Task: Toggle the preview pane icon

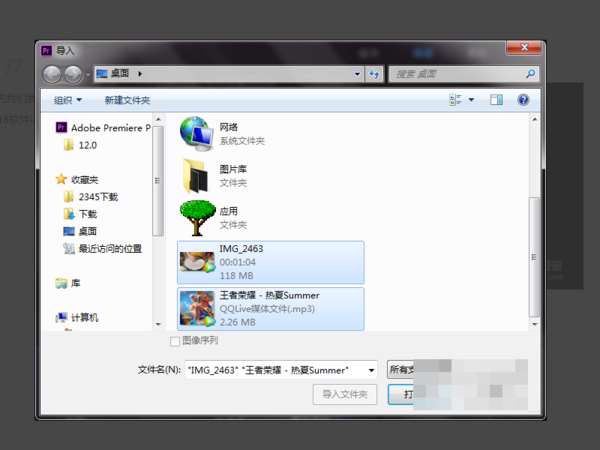Action: [x=496, y=100]
